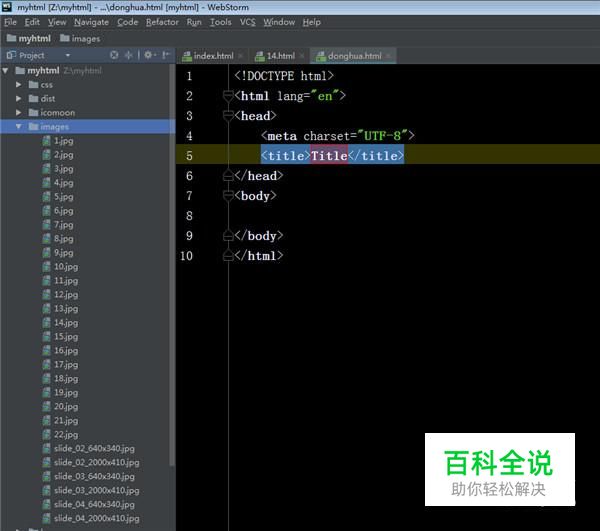Open the VCS menu
This screenshot has width=600, height=531.
point(248,22)
